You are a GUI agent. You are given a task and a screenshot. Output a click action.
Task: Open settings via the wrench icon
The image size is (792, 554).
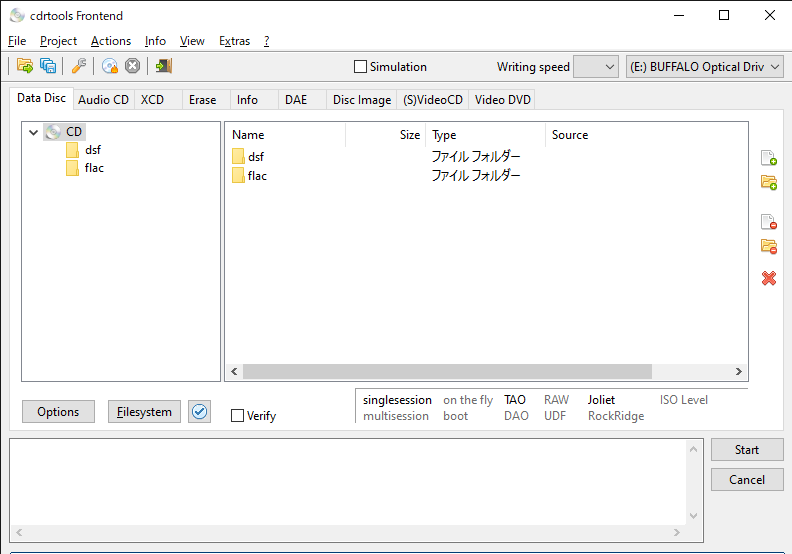point(78,66)
